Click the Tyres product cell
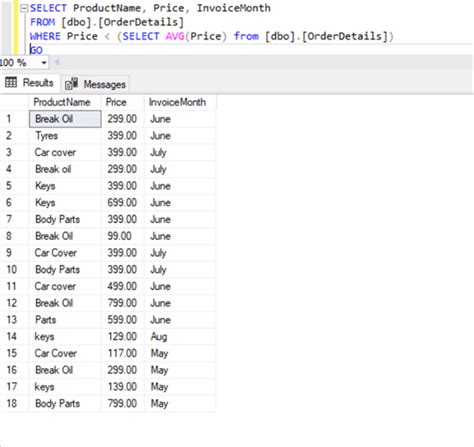The image size is (474, 447). 65,136
